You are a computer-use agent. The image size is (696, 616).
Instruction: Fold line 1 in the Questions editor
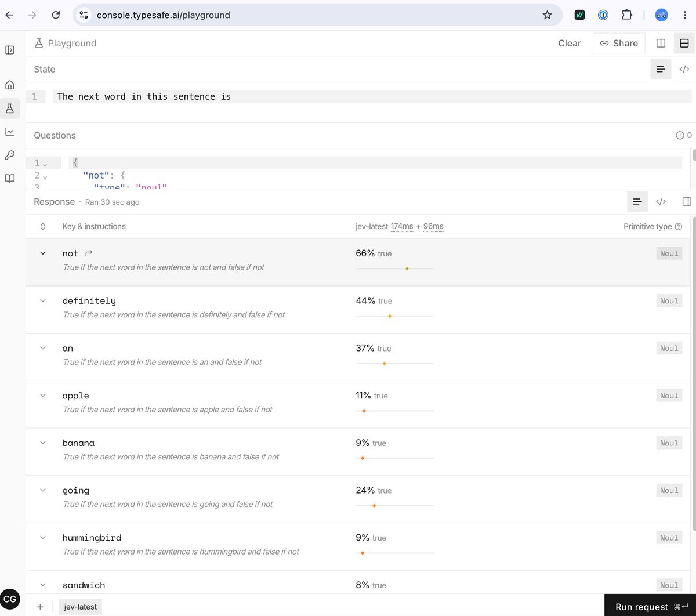[x=45, y=164]
